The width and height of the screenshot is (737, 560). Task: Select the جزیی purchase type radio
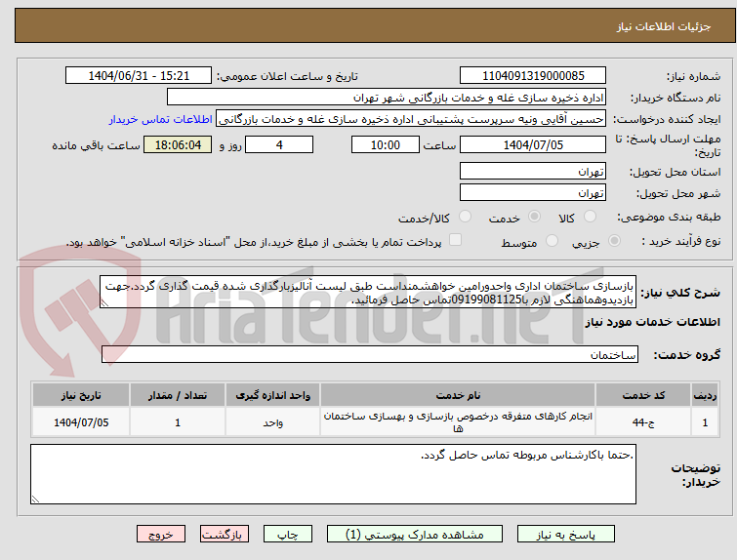tap(614, 241)
